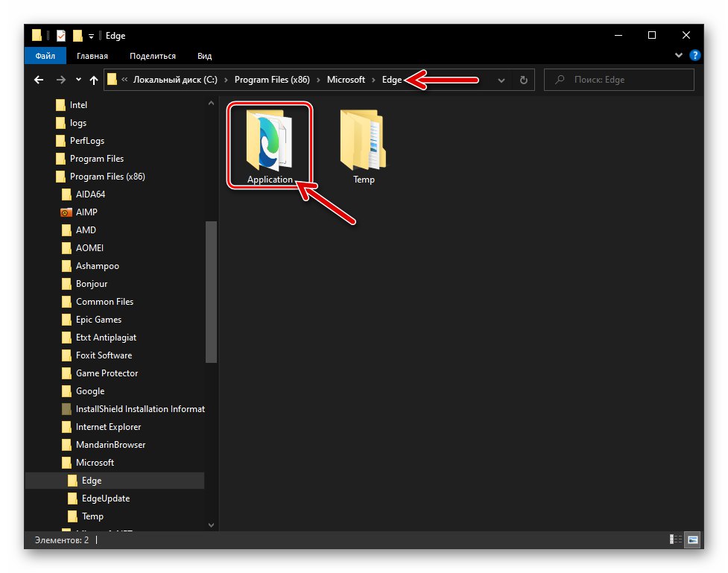Open Customize Quick Access Toolbar dropdown
The height and width of the screenshot is (573, 728).
[x=91, y=36]
